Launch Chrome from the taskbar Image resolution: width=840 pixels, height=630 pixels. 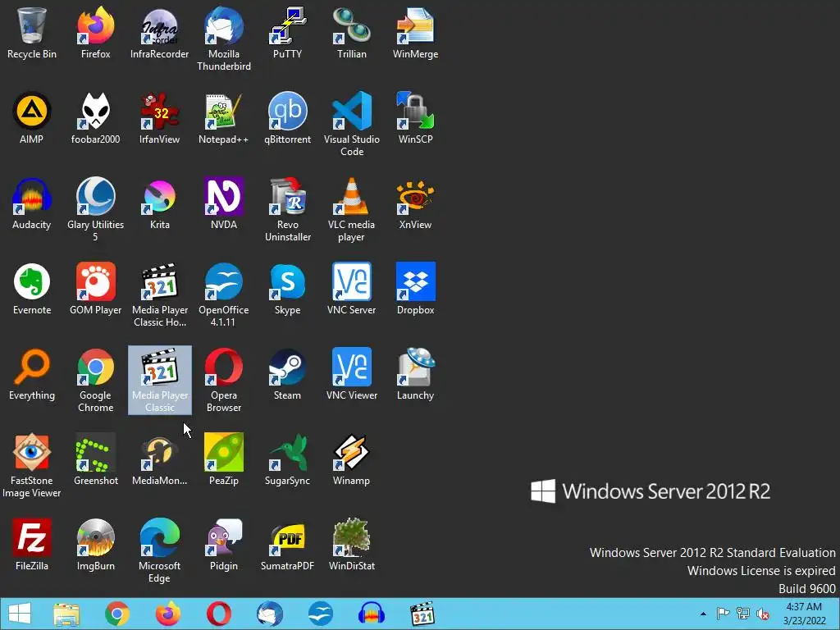pyautogui.click(x=117, y=614)
